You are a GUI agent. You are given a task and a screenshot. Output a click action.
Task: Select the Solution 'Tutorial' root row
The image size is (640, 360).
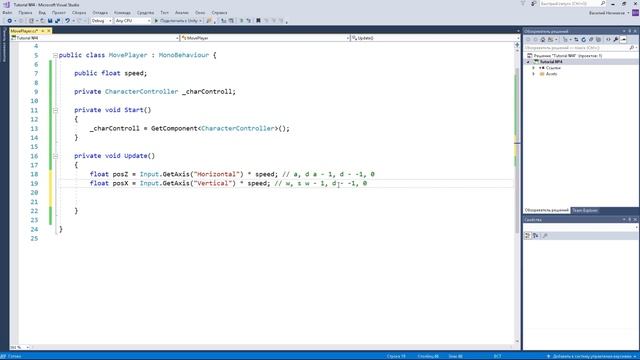(x=581, y=56)
